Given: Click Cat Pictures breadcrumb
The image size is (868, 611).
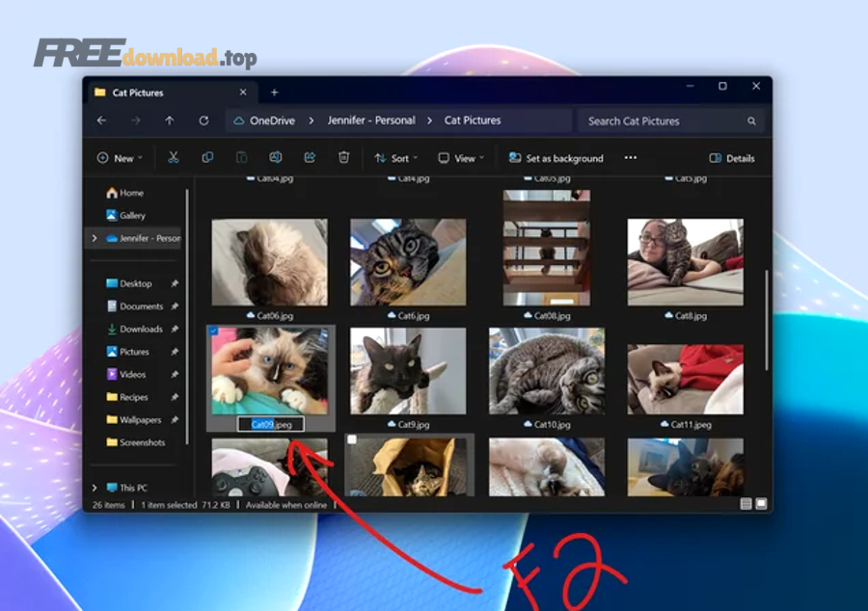Looking at the screenshot, I should point(473,120).
